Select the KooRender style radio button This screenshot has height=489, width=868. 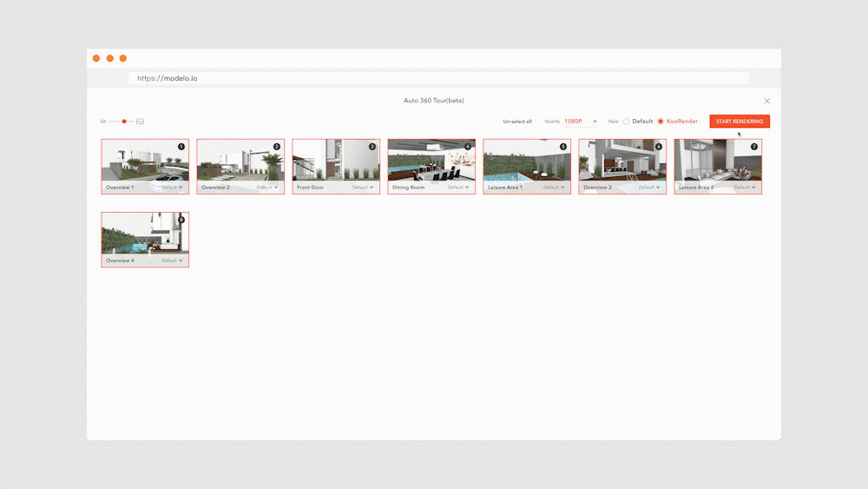coord(661,122)
